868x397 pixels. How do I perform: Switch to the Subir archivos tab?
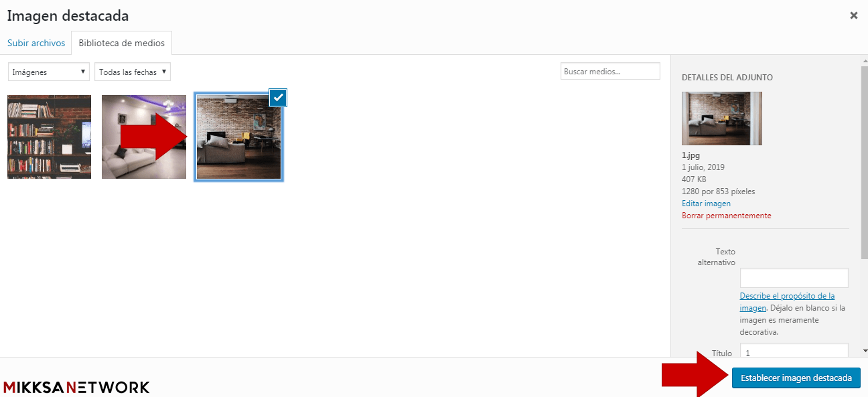click(36, 43)
